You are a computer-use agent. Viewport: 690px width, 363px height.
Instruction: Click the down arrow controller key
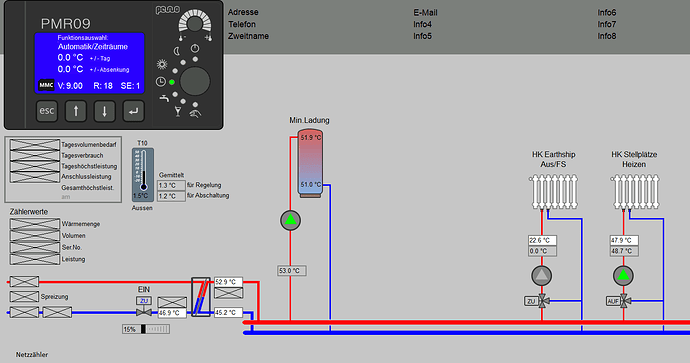(x=104, y=111)
